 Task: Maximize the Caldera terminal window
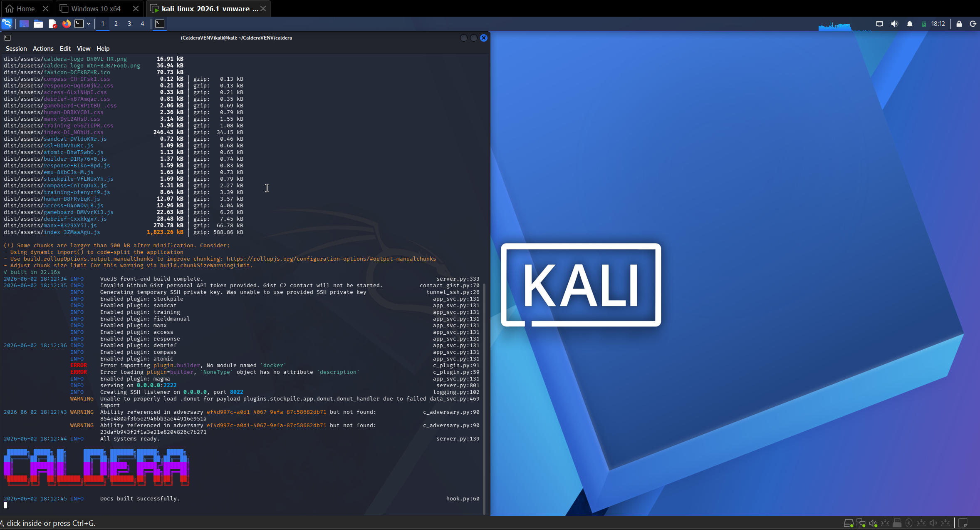tap(474, 38)
